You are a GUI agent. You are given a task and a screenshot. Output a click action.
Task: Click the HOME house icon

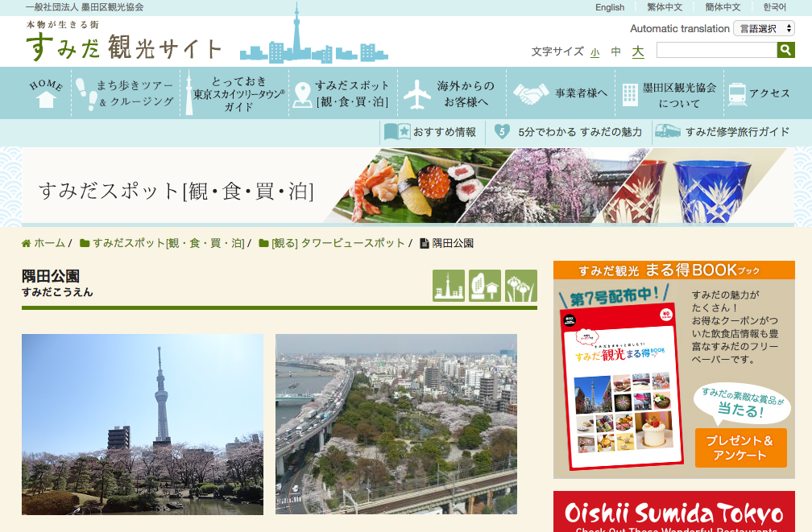(46, 99)
